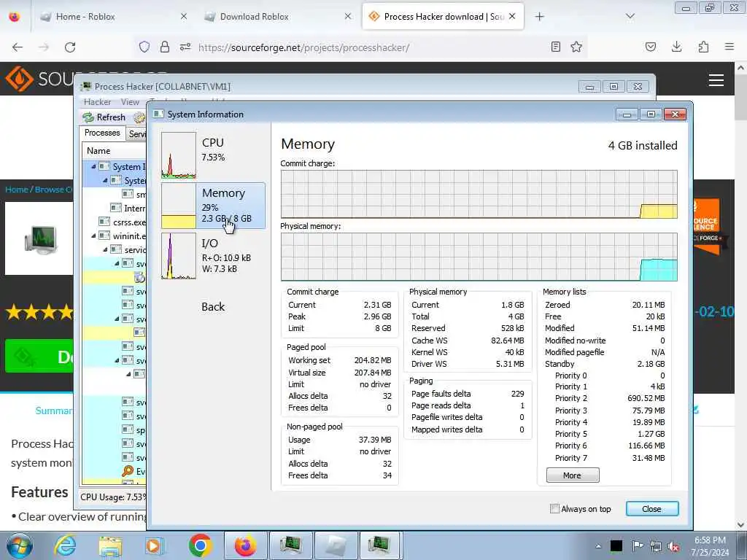Screen dimensions: 747x560
Task: Close the Home - Roblox tab
Action: 184,16
